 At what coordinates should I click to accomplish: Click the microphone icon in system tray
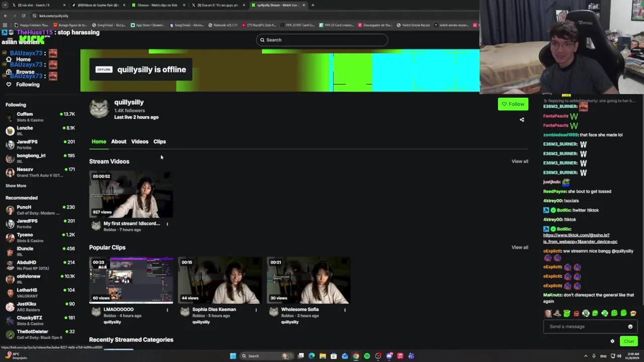point(594,356)
